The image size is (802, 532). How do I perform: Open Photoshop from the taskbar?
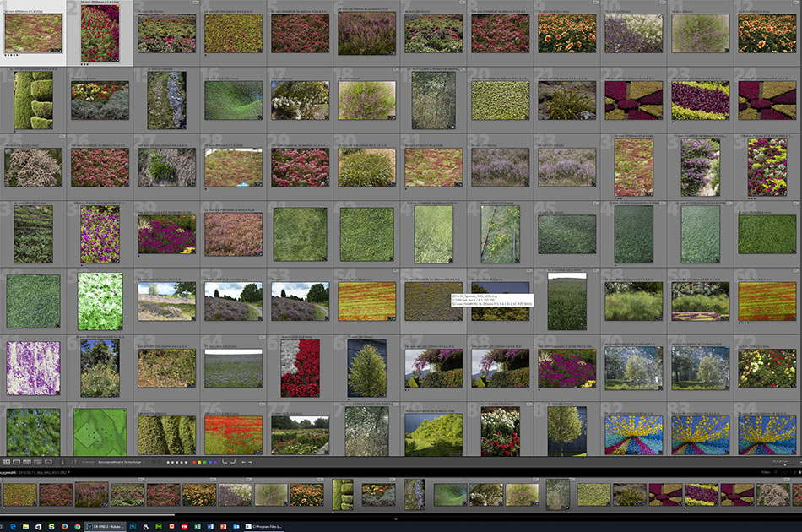(133, 525)
